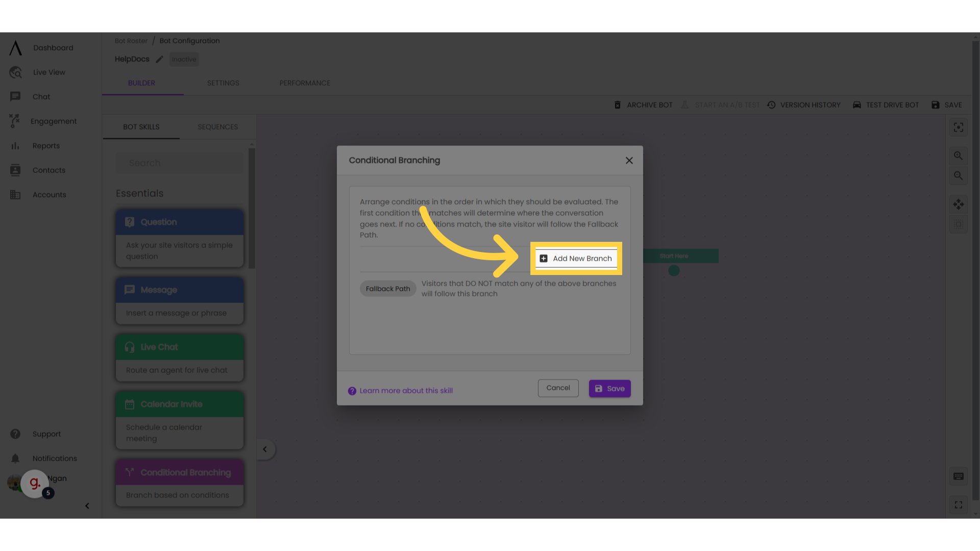Click the Engagement sidebar icon
This screenshot has height=551, width=980.
click(14, 121)
